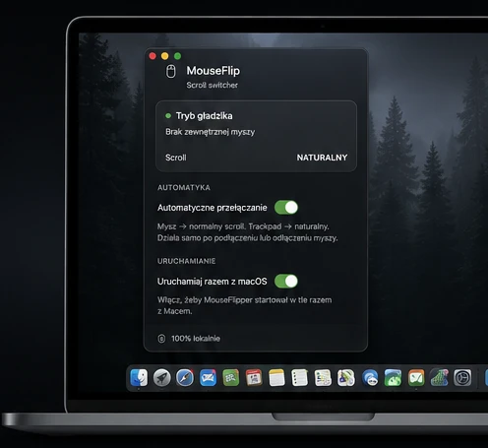Click the AUTOMATYKA section header
Screen dimensions: 488x448
(x=184, y=187)
